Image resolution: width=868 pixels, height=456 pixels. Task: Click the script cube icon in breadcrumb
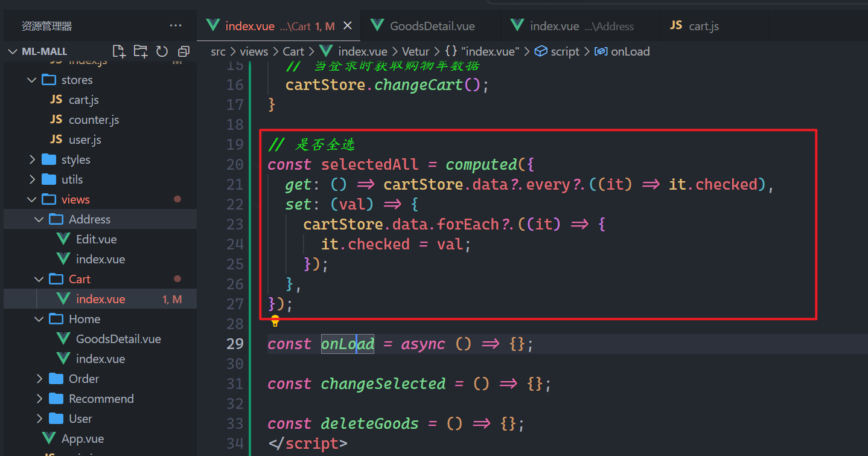click(x=541, y=51)
